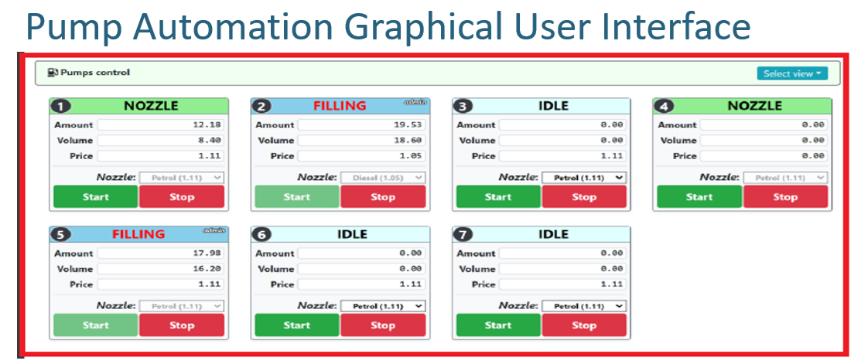Click pump number 7 badge icon
868x364 pixels.
463,235
